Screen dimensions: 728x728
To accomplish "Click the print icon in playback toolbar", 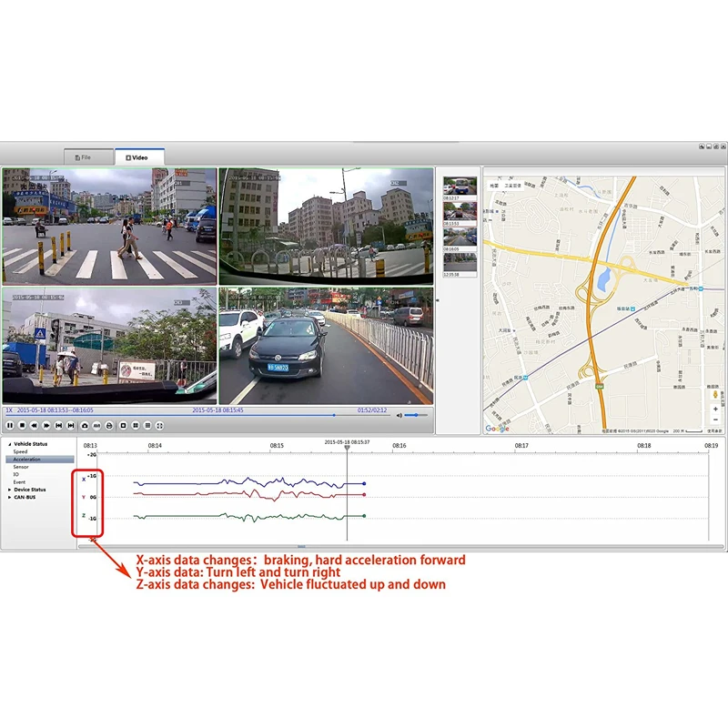I will 109,425.
